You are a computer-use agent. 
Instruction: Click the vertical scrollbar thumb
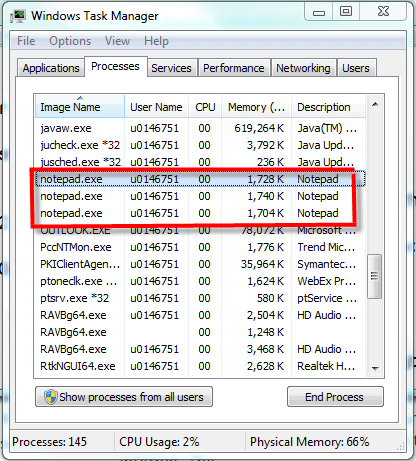375,276
